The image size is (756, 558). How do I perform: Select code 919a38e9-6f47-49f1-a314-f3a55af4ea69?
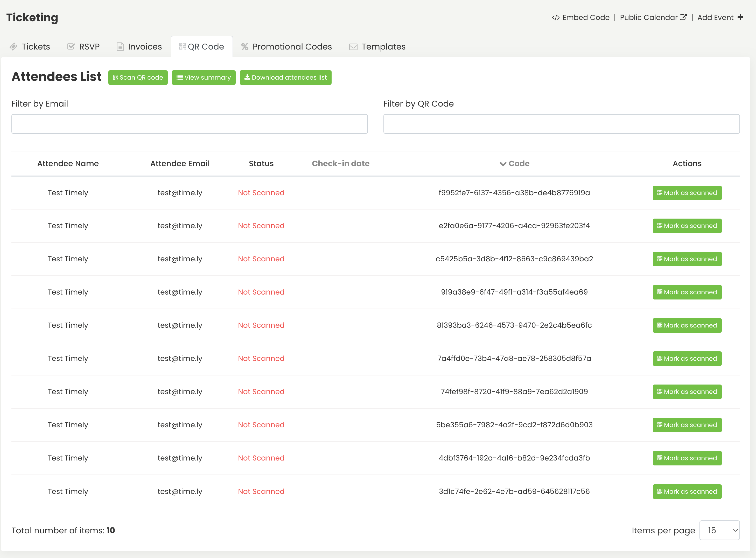click(x=514, y=292)
